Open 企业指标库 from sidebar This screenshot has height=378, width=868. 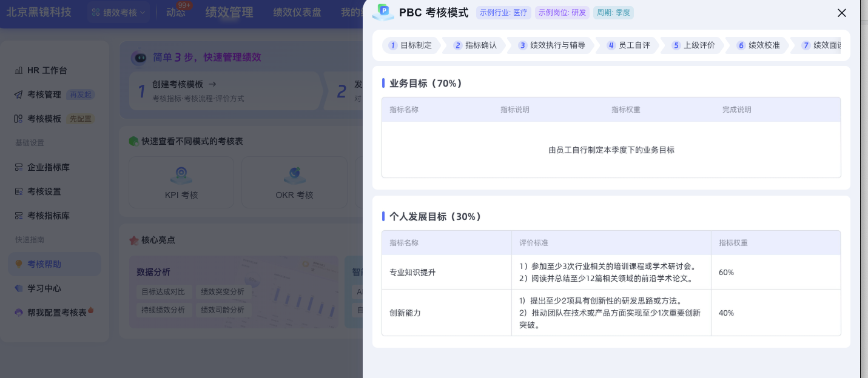click(48, 167)
